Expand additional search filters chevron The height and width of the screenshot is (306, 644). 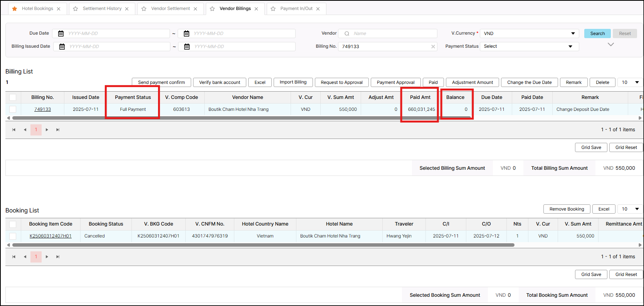(610, 45)
